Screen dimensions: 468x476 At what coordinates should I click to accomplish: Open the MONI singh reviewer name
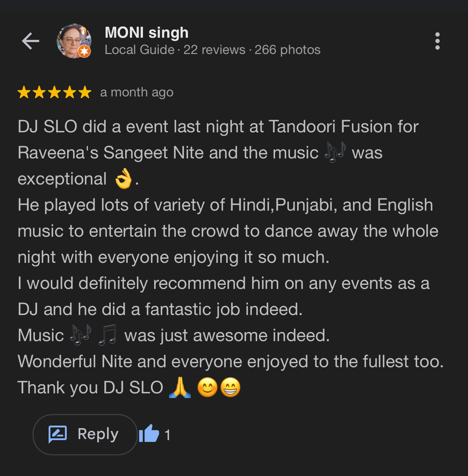pyautogui.click(x=147, y=33)
